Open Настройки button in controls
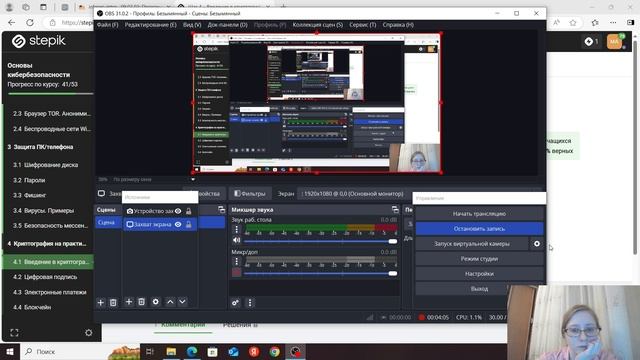This screenshot has width=640, height=360. coord(479,274)
